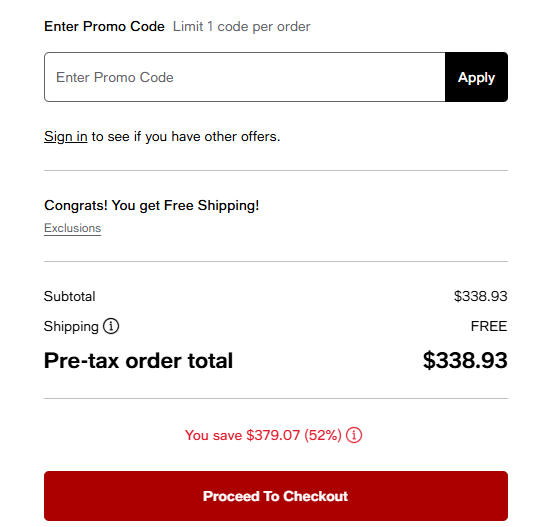Screen dimensions: 557x527
Task: Click the 'You save $379.07' red text
Action: [242, 435]
